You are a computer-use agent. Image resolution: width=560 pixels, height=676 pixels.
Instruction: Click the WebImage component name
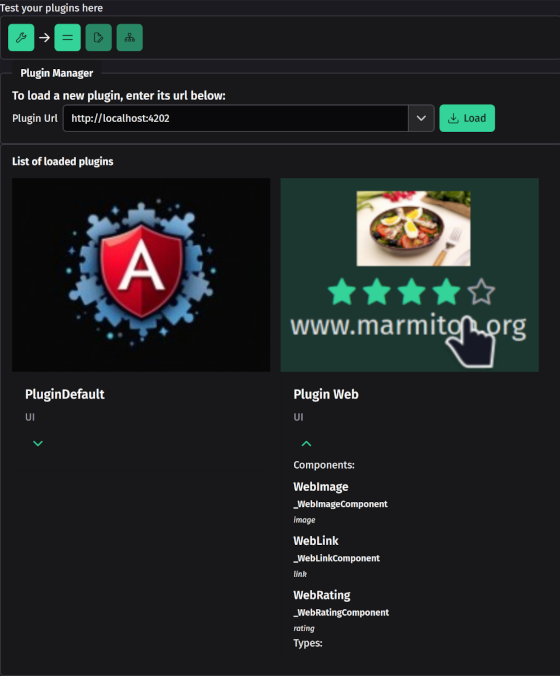tap(321, 487)
